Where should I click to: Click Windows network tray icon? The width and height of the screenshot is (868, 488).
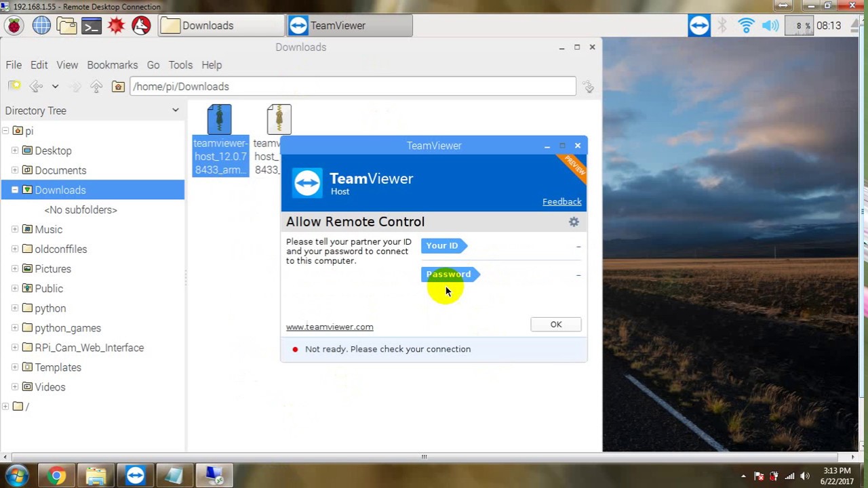789,476
